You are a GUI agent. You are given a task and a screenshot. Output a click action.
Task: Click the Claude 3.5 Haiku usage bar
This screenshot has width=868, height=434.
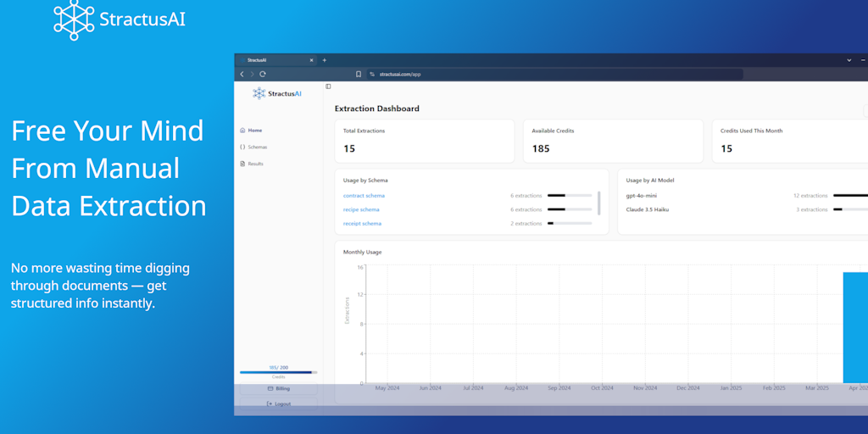[x=850, y=210]
